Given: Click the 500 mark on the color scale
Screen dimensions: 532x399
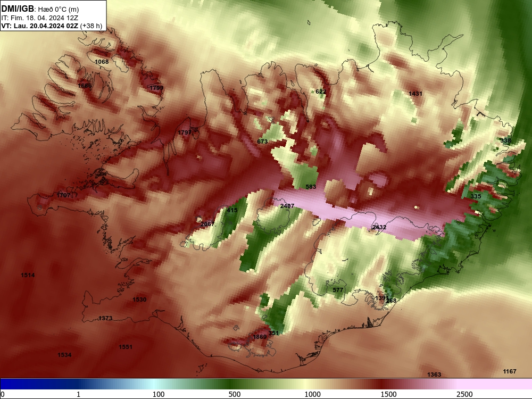Looking at the screenshot, I should [x=235, y=394].
